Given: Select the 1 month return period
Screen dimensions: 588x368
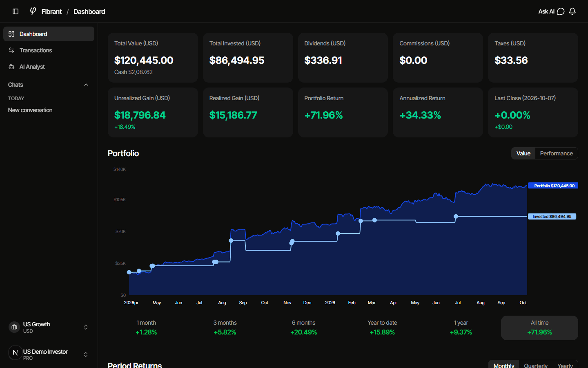Looking at the screenshot, I should click(146, 328).
